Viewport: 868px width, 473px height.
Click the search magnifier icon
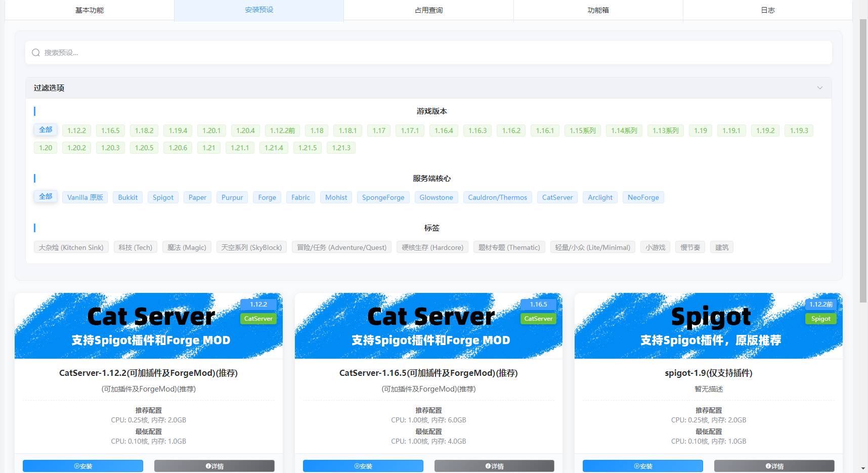point(36,53)
